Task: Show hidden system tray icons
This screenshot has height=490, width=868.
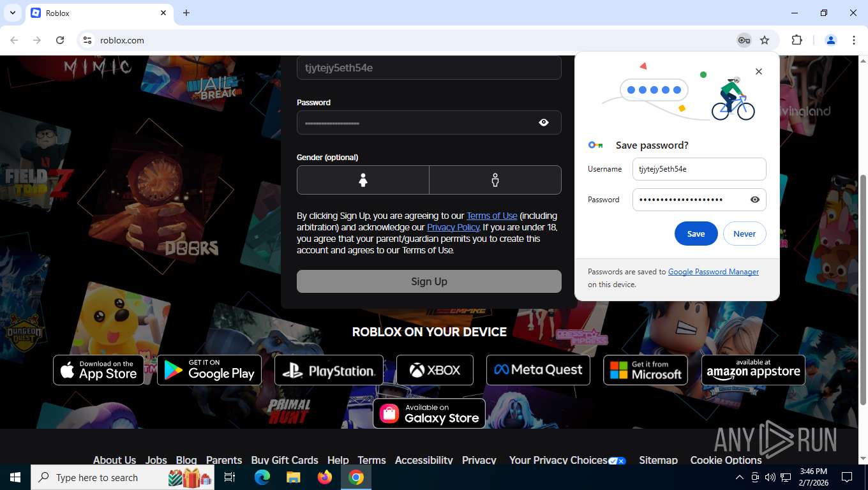Action: 739,477
